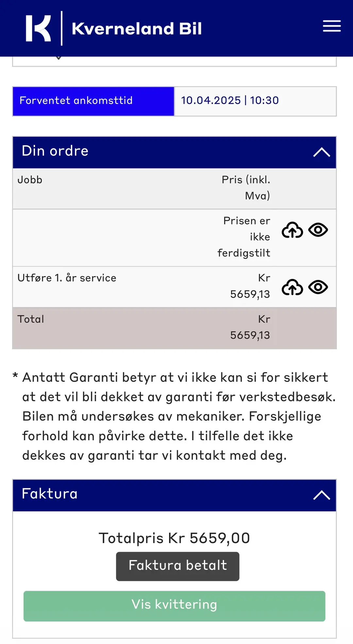The width and height of the screenshot is (353, 644).
Task: Click the Kverneland Bil title text
Action: [137, 29]
